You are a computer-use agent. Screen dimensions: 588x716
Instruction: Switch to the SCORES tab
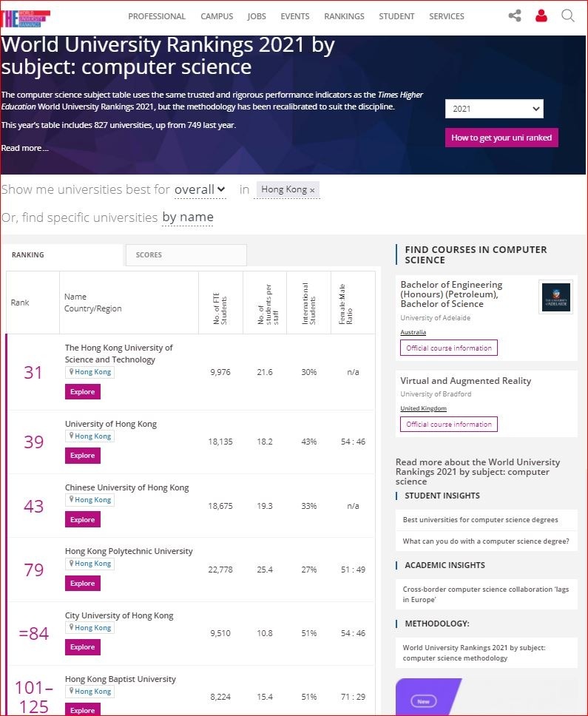pyautogui.click(x=148, y=254)
